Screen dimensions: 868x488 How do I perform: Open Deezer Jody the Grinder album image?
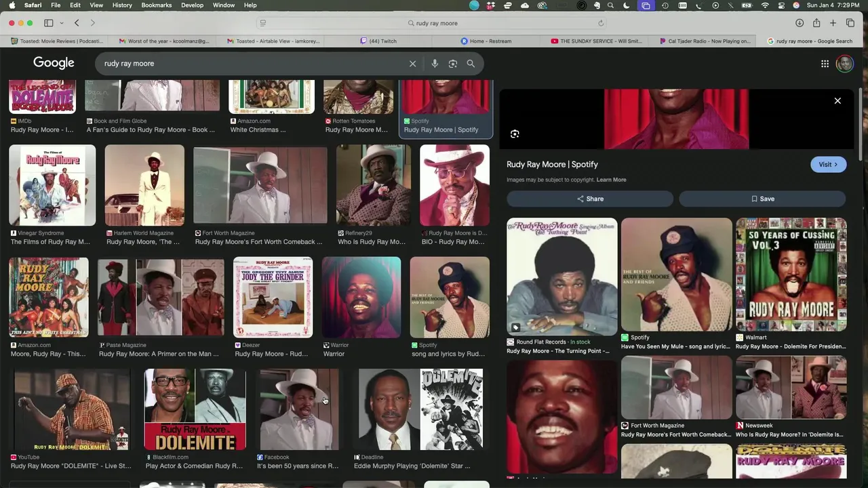[273, 297]
